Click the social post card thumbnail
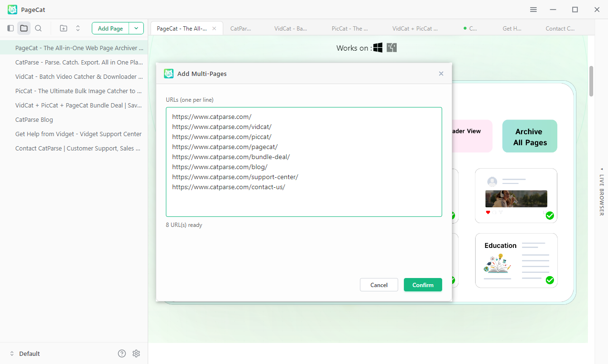608x364 pixels. click(x=516, y=196)
